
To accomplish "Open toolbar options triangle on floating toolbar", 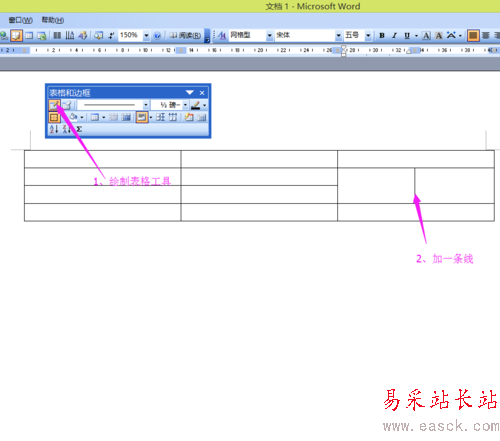I will [x=190, y=93].
